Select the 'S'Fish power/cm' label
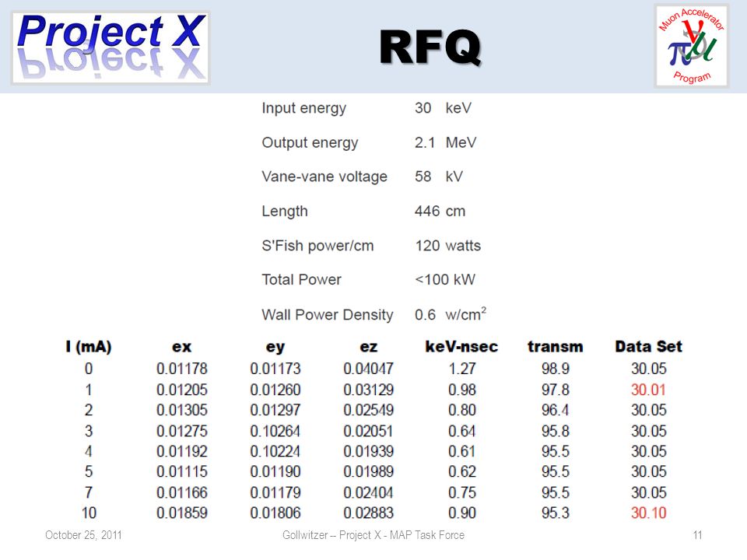The height and width of the screenshot is (560, 747). [317, 246]
